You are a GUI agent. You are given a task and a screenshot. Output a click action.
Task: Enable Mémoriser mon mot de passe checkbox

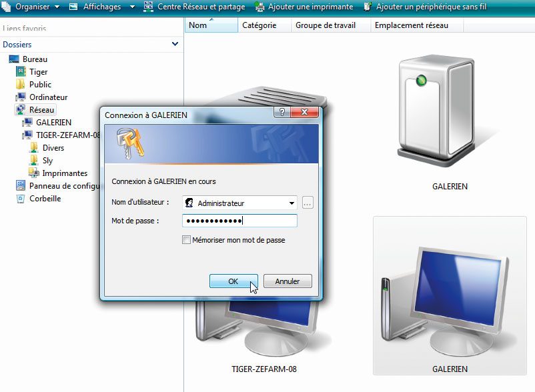187,240
